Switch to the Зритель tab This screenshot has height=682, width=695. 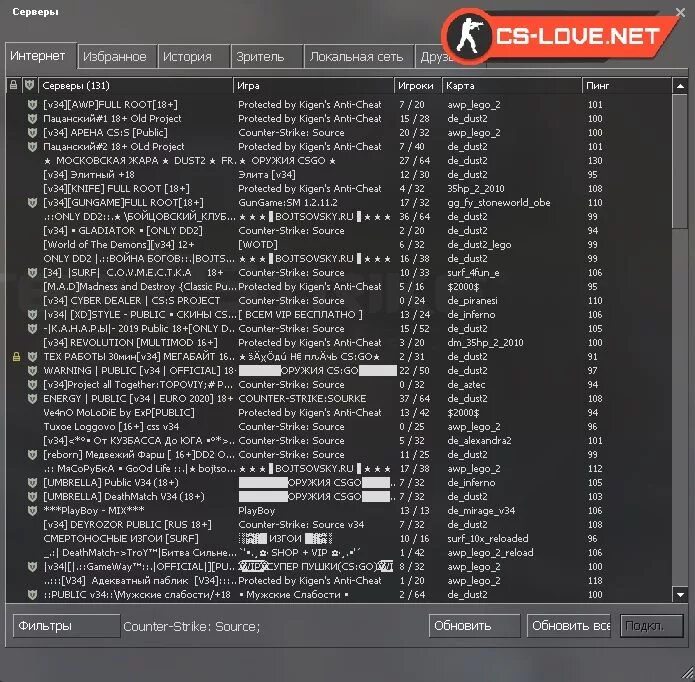(x=267, y=57)
